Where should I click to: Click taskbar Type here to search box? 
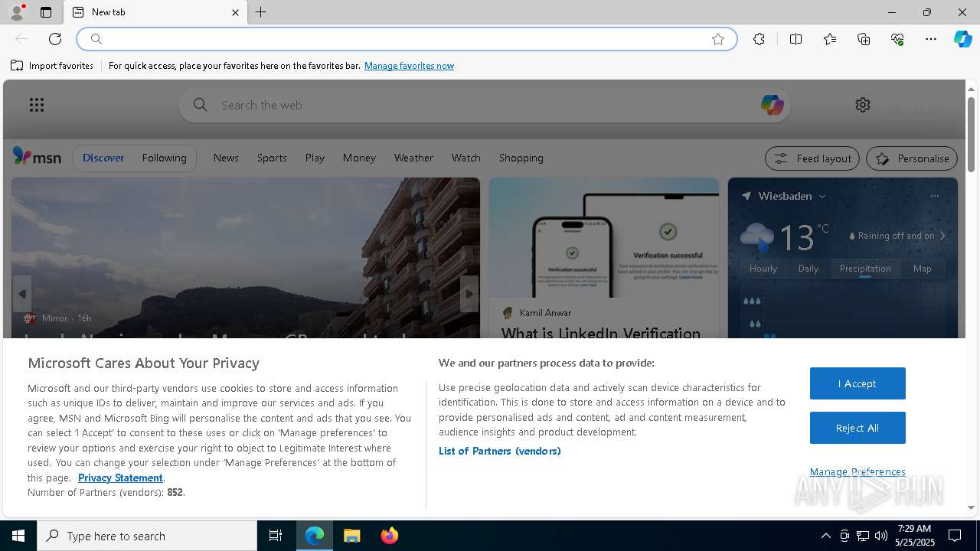[x=147, y=536]
